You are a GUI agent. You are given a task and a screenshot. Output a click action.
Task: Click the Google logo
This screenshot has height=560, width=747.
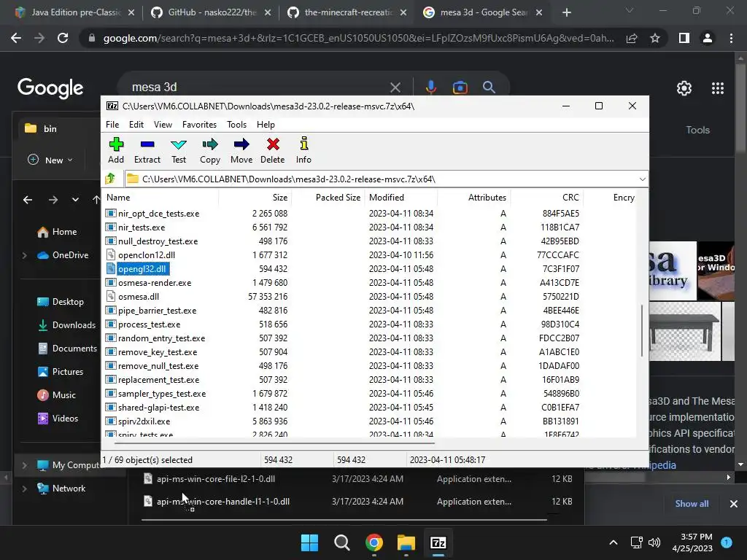50,87
